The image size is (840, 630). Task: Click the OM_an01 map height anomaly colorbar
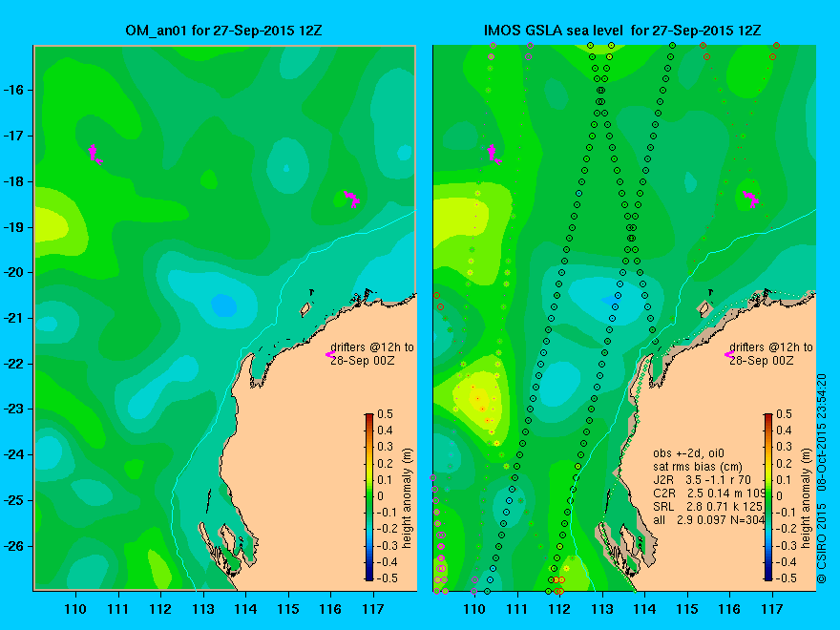(x=369, y=496)
